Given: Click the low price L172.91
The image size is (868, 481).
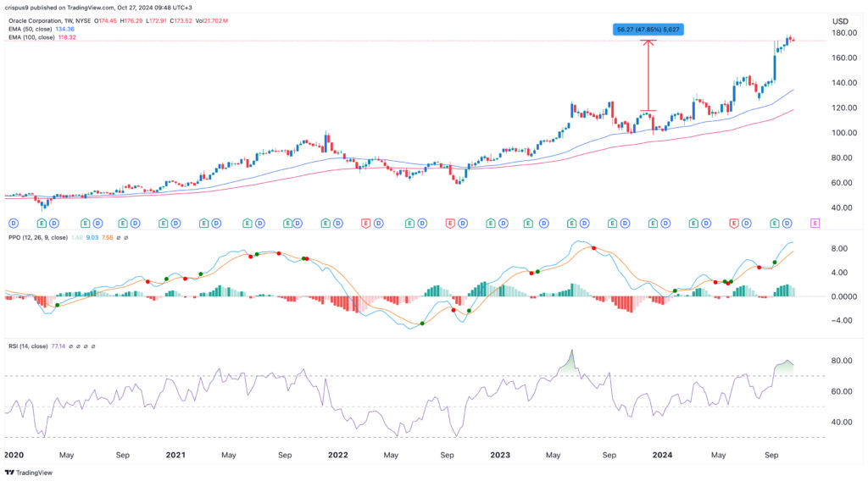Looking at the screenshot, I should pos(157,21).
